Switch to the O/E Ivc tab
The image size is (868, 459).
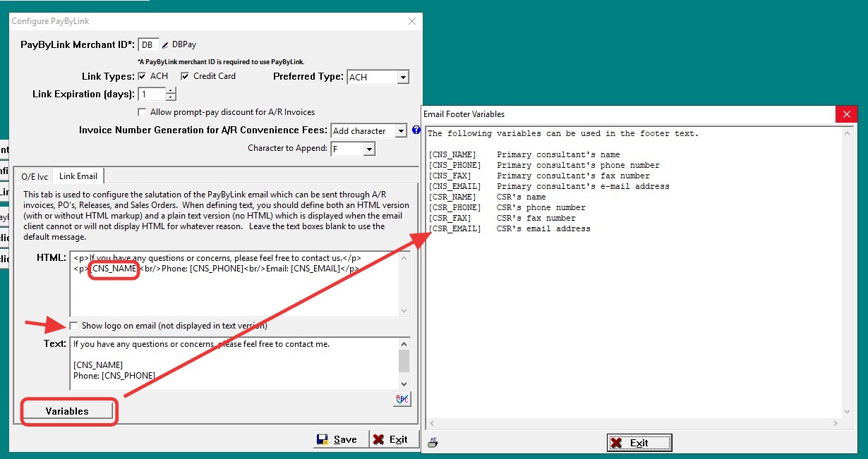pos(35,176)
